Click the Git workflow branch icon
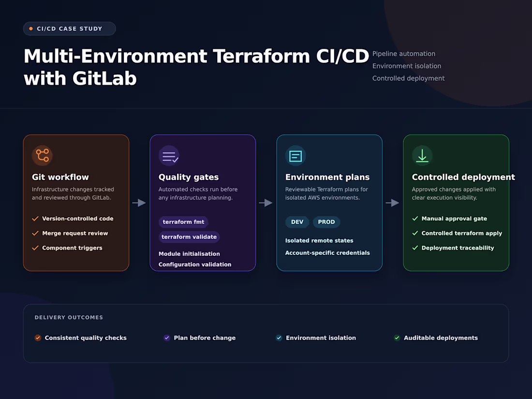532x399 pixels. [43, 155]
